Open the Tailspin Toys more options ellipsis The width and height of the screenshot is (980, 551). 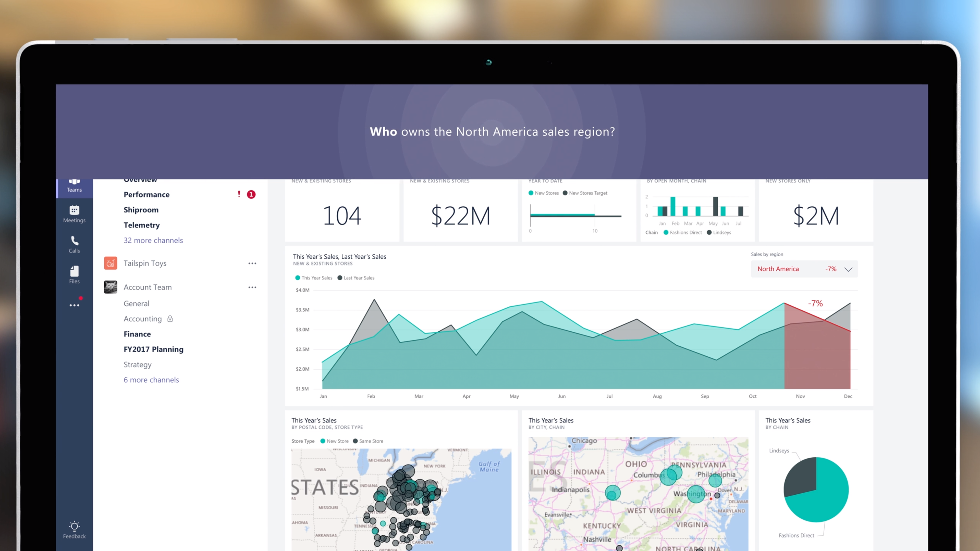pyautogui.click(x=252, y=263)
